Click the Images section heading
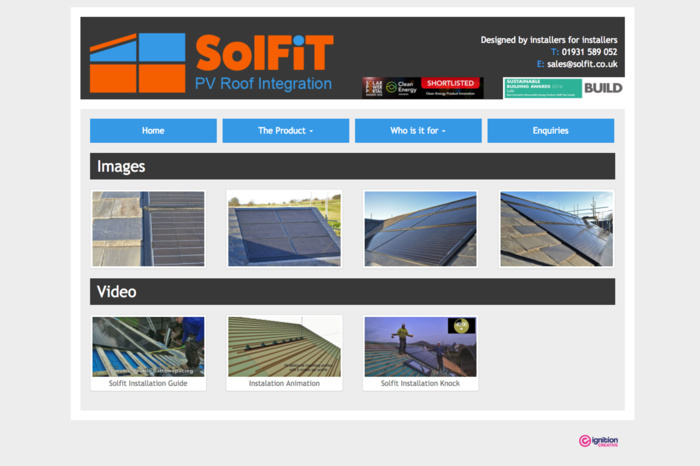 [121, 166]
